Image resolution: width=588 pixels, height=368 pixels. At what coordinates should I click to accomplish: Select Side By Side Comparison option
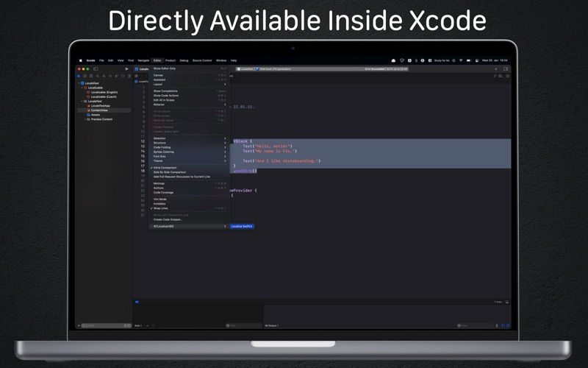187,172
